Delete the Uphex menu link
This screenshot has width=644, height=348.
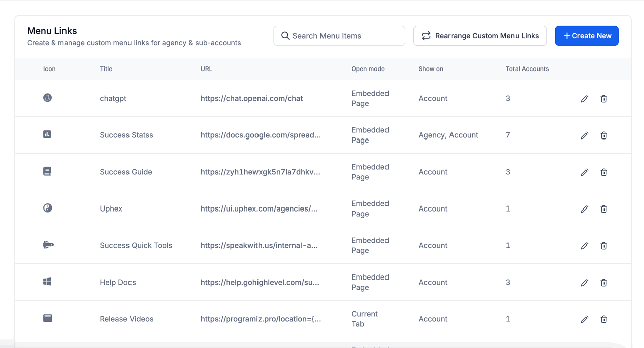pyautogui.click(x=604, y=209)
